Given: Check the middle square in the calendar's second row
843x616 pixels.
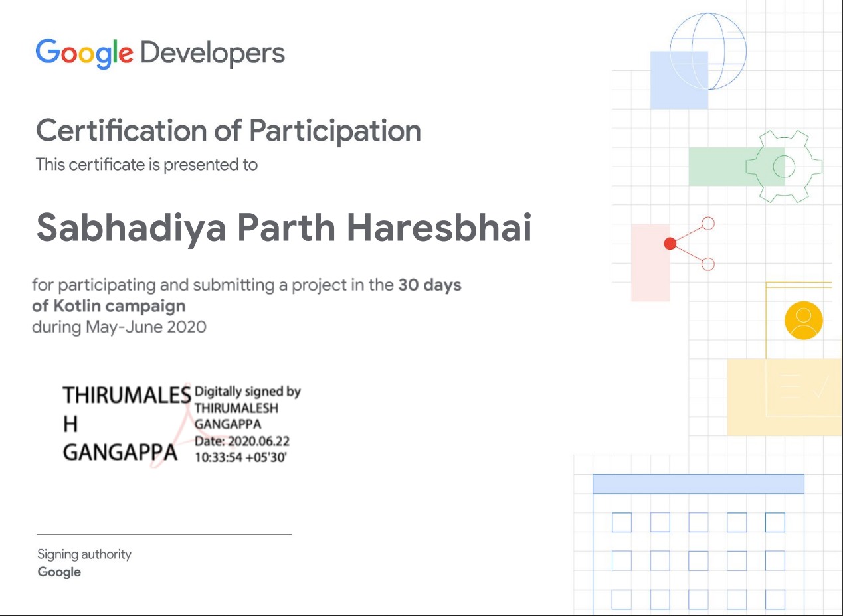Looking at the screenshot, I should pos(698,561).
